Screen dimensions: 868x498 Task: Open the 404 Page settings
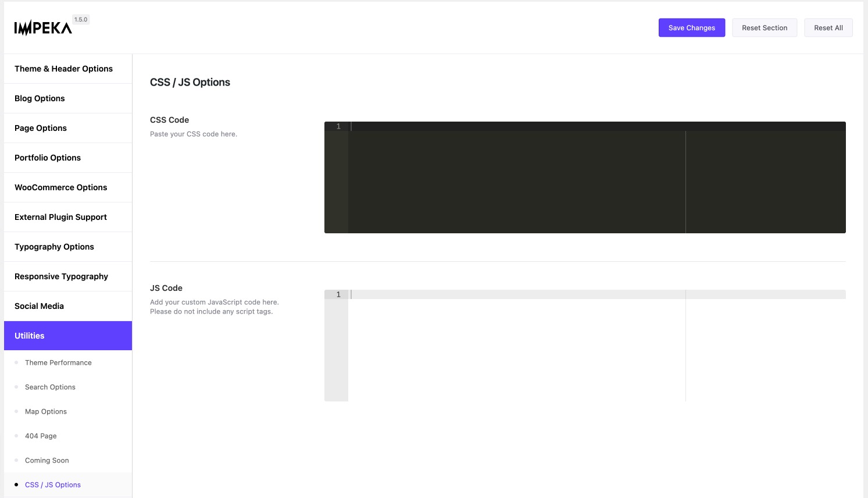click(41, 436)
